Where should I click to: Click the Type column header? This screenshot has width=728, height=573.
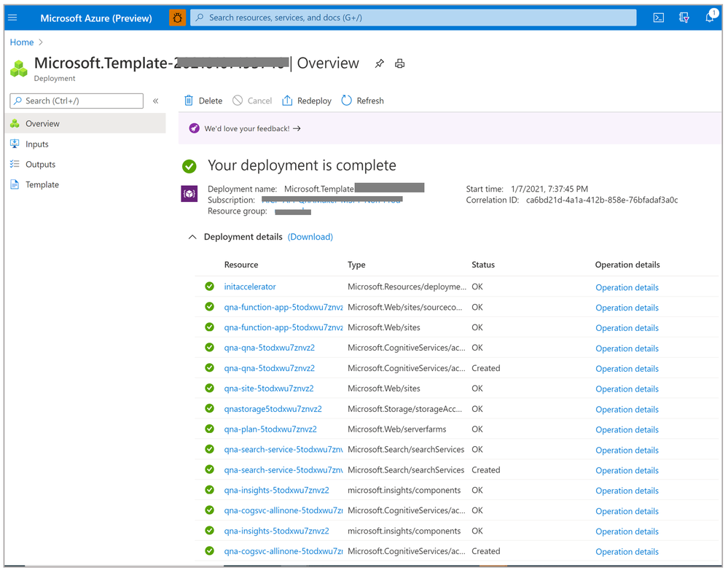point(356,265)
